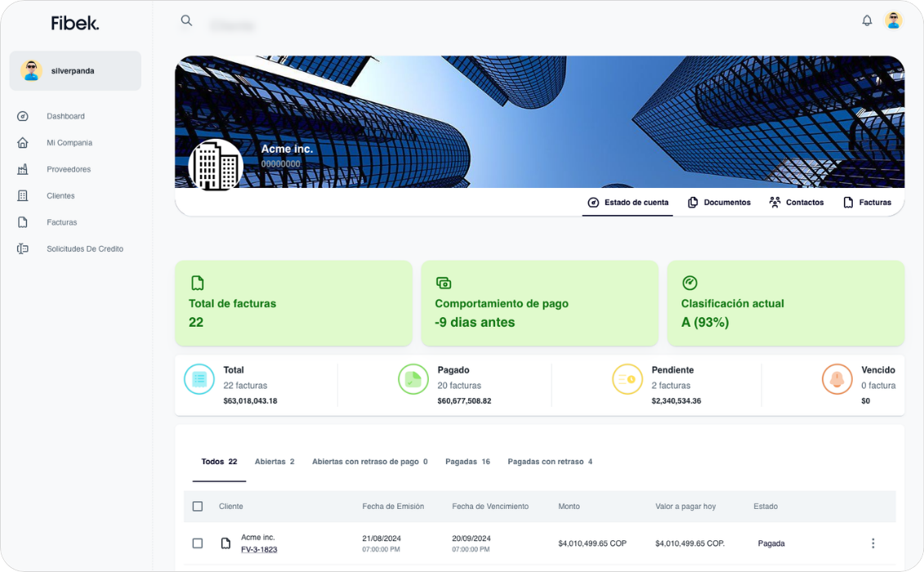Open Solicitudes De Credito in sidebar
The height and width of the screenshot is (572, 924).
click(x=85, y=249)
